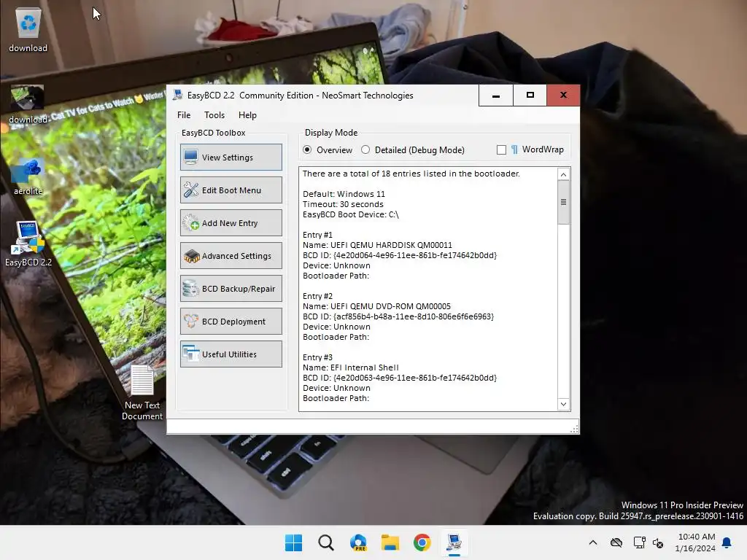Viewport: 747px width, 560px height.
Task: Show hidden system tray icons
Action: click(x=592, y=542)
